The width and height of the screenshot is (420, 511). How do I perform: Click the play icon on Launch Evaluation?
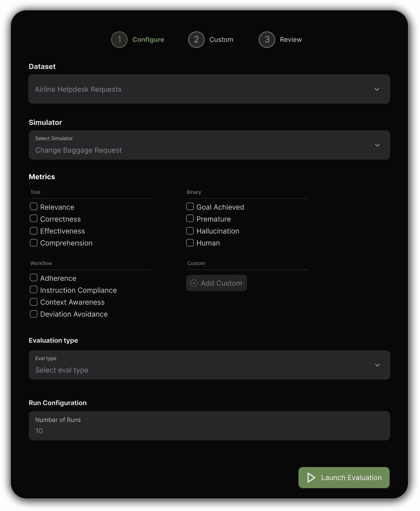click(x=311, y=477)
